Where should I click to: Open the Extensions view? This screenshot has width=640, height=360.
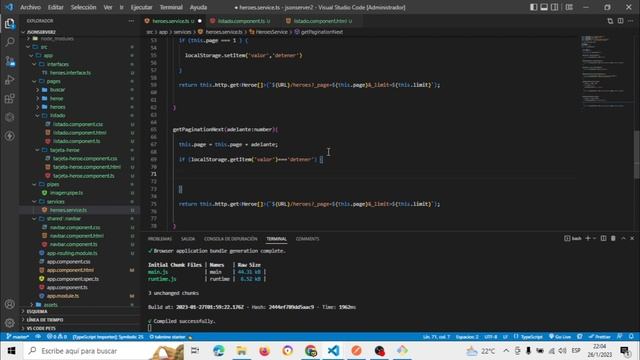9,98
